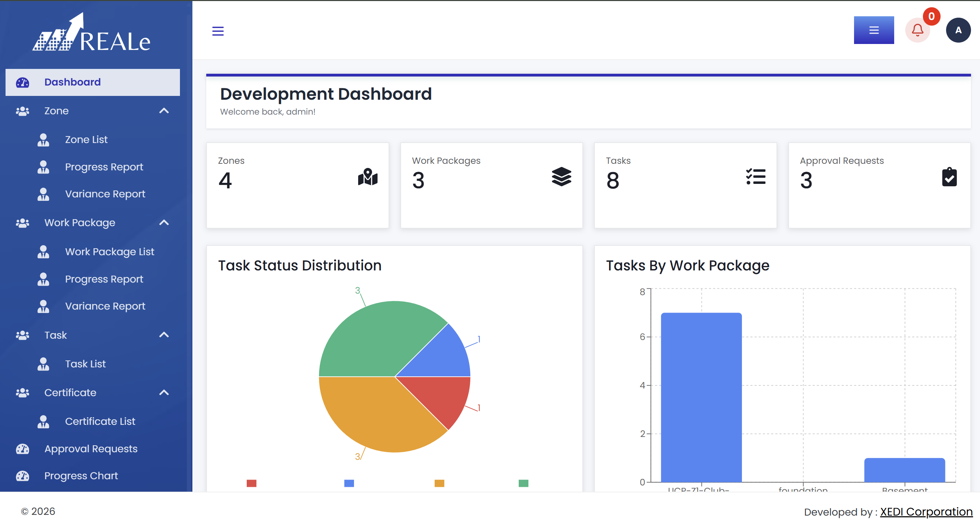The width and height of the screenshot is (980, 527).
Task: Click the Approval Requests gauge icon in sidebar
Action: coord(22,449)
